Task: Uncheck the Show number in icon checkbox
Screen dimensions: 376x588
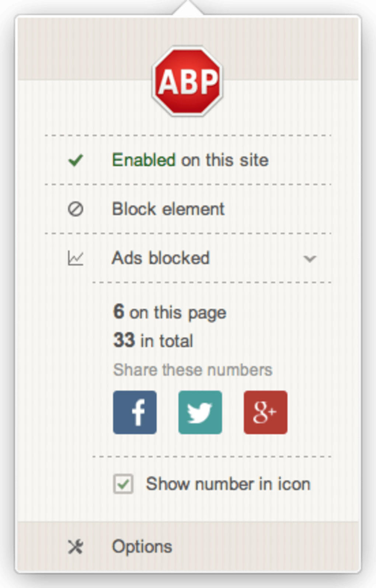Action: pyautogui.click(x=123, y=484)
